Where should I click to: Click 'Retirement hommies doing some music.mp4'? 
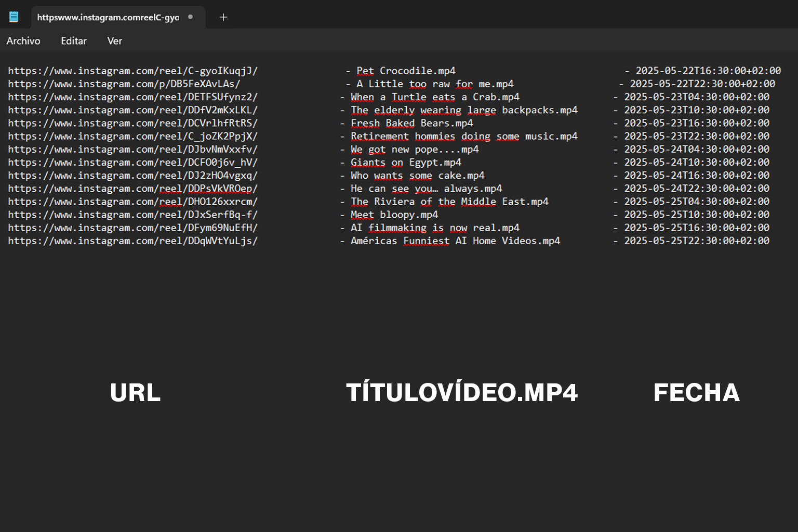coord(464,136)
